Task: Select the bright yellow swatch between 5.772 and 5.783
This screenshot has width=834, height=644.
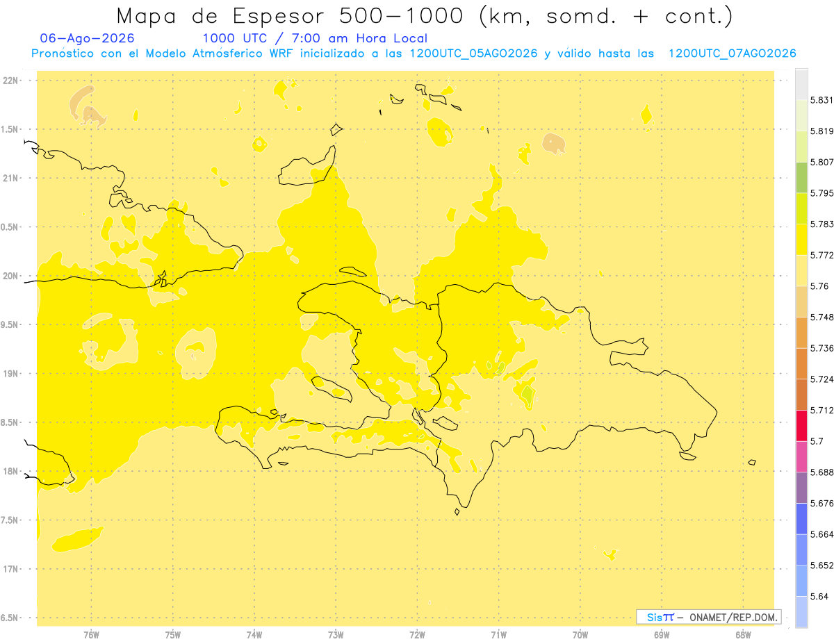Action: (x=801, y=240)
